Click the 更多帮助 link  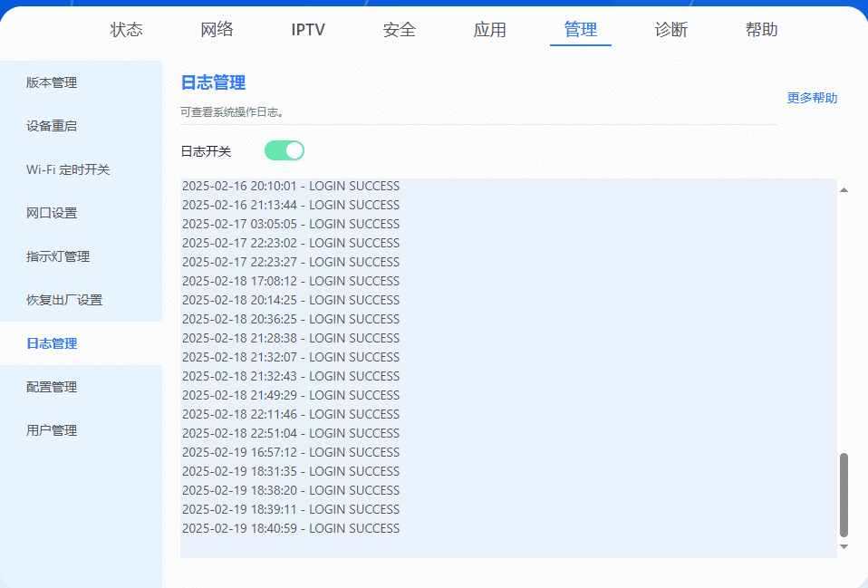812,98
